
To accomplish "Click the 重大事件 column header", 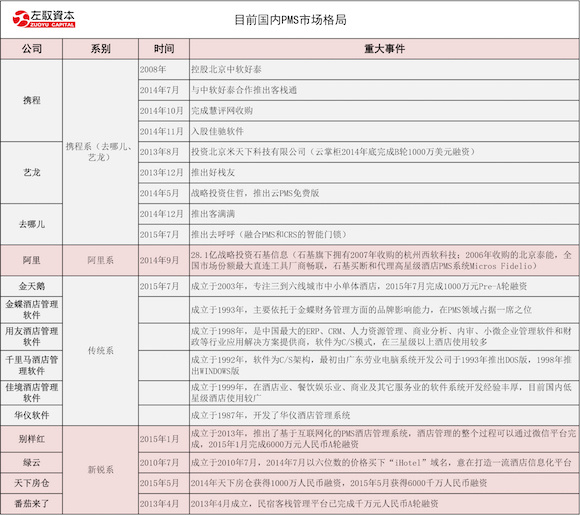I will point(384,49).
